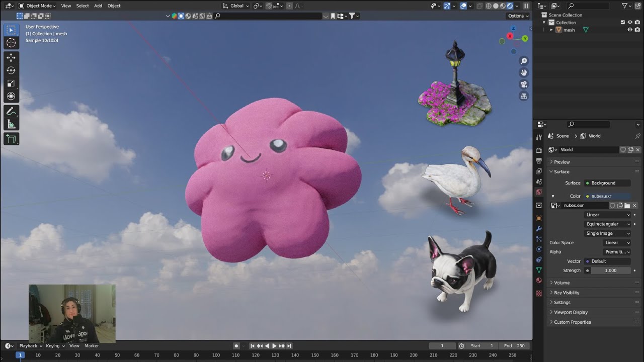Open the Scene properties tab
This screenshot has width=644, height=362.
(x=539, y=182)
